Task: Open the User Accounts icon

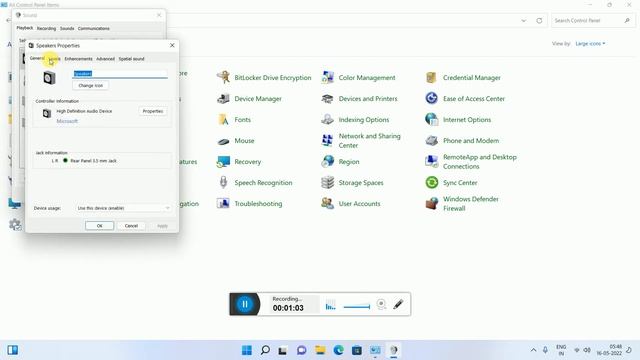Action: point(327,203)
